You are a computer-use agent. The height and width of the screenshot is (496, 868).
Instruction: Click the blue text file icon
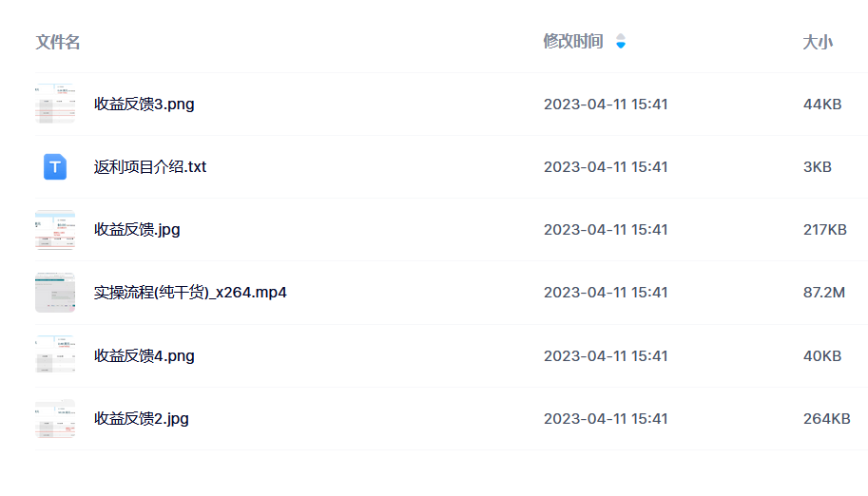(x=55, y=166)
